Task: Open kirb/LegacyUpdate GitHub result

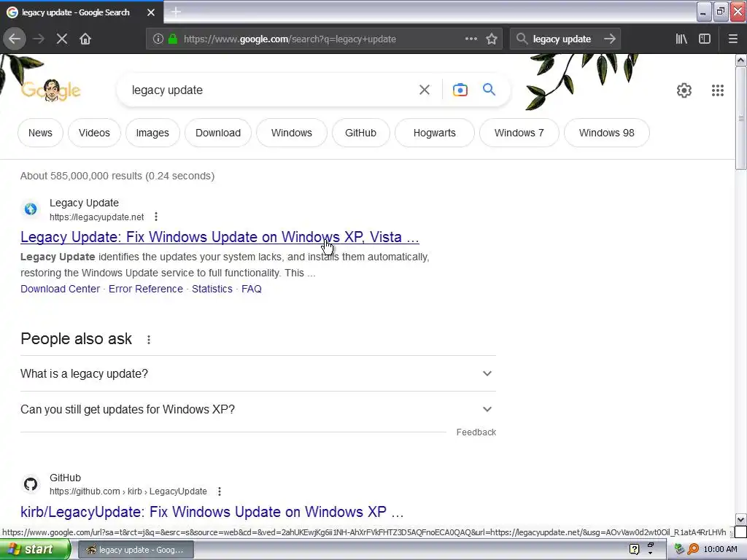Action: [x=212, y=512]
